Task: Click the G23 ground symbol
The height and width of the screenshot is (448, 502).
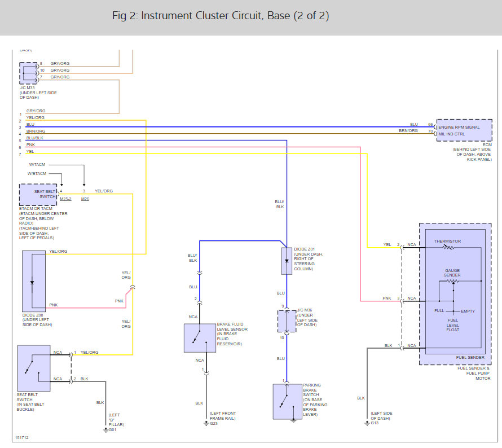Action: tap(206, 424)
